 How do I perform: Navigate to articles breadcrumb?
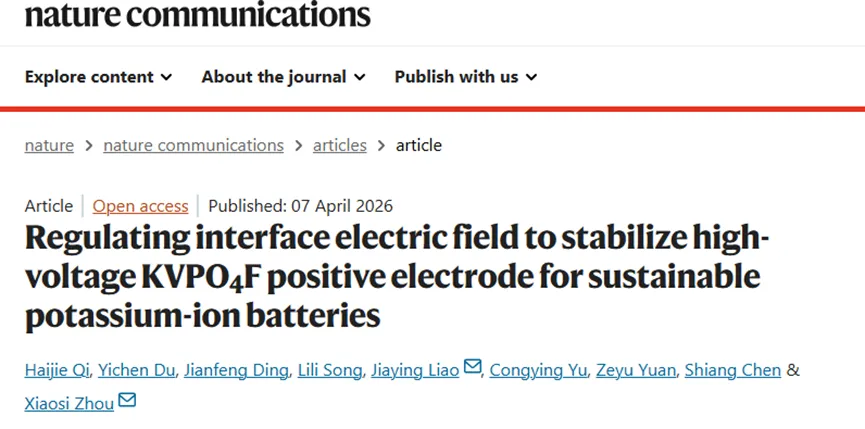[x=339, y=145]
